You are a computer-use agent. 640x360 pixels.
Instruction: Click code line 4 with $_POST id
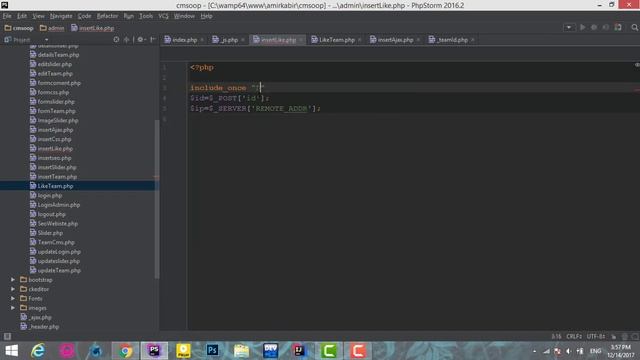coord(230,98)
